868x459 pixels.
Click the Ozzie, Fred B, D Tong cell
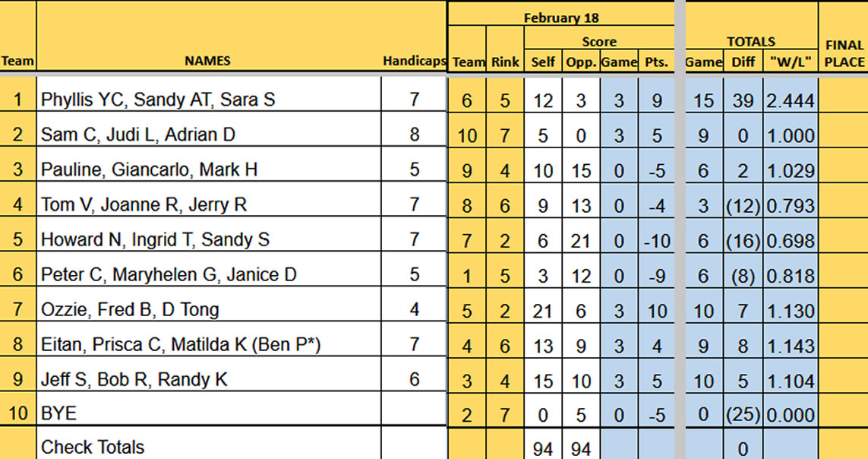130,309
